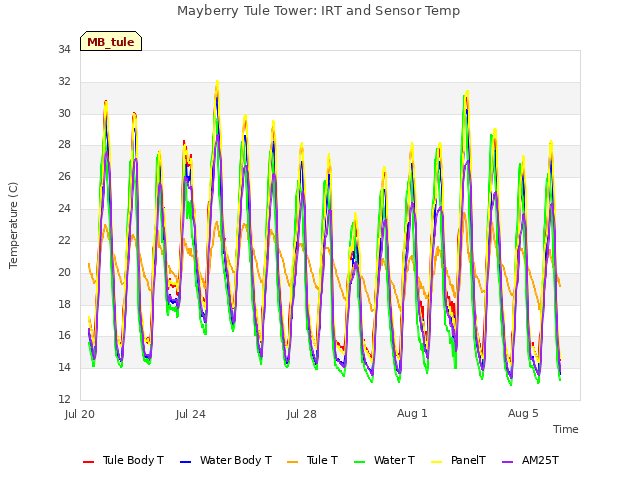Click the purple AM25T swatch
Viewport: 640px width, 480px height.
507,462
